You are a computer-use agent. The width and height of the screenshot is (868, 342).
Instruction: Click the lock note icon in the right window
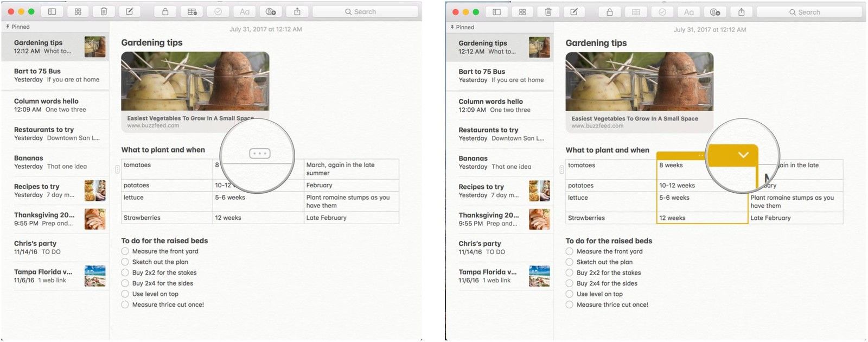click(609, 12)
